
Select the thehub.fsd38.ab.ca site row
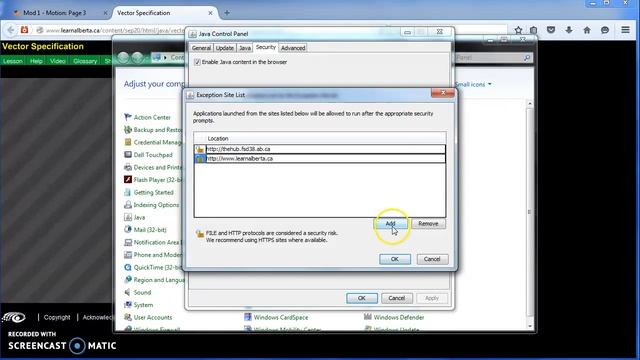320,149
